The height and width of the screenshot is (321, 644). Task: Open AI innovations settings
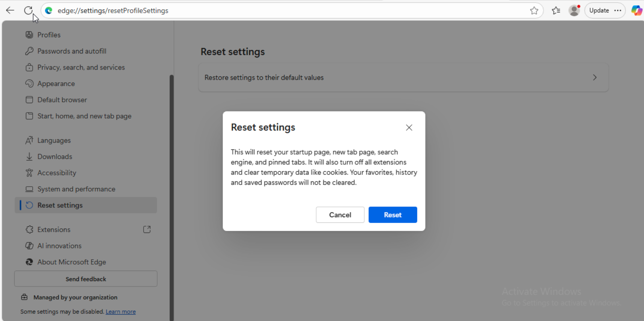point(86,246)
